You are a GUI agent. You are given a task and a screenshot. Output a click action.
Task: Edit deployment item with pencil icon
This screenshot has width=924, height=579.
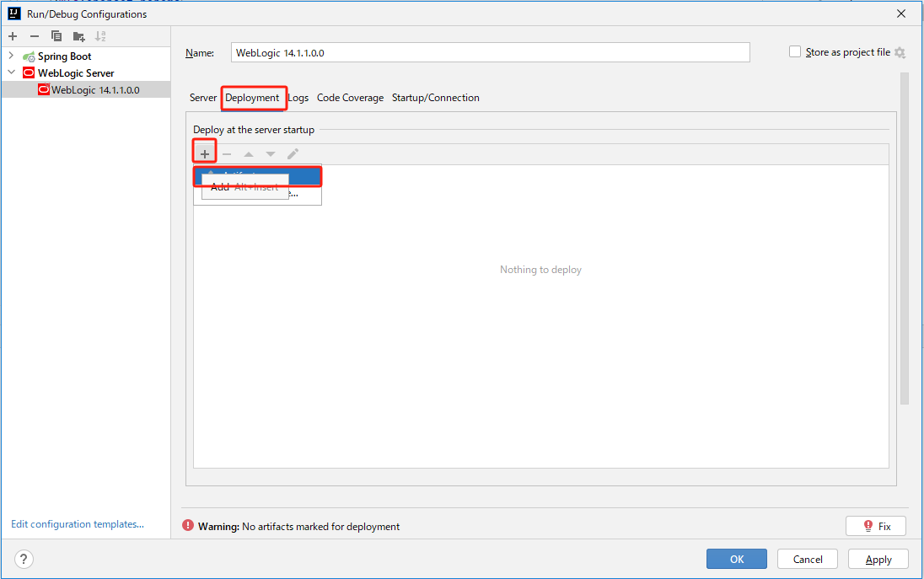coord(293,154)
